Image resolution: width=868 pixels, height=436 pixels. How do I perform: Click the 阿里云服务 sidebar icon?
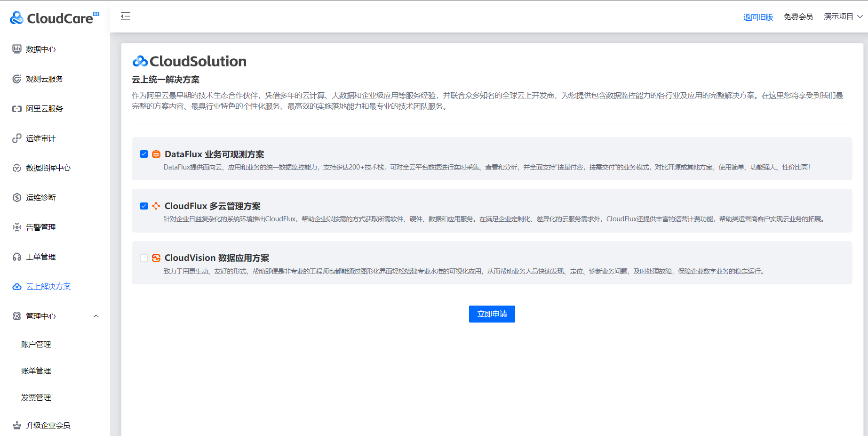coord(17,108)
